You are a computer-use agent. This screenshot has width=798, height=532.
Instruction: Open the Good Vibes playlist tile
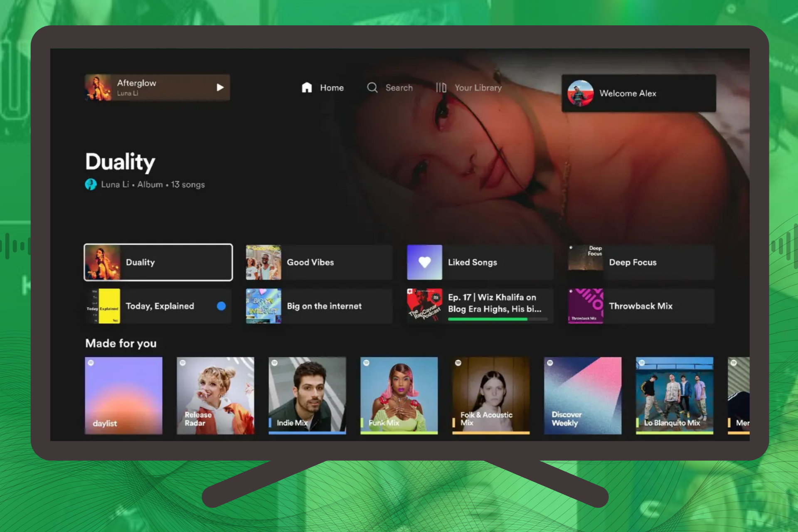coord(319,262)
